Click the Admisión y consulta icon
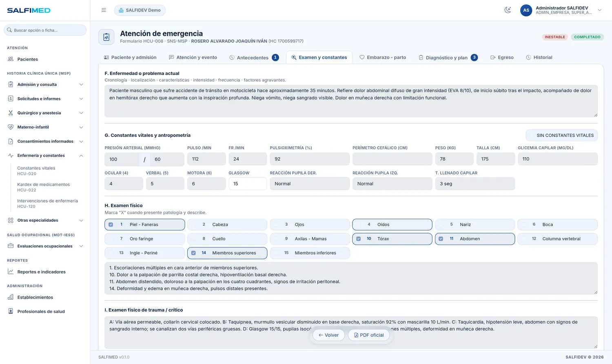The height and width of the screenshot is (364, 612). tap(11, 84)
